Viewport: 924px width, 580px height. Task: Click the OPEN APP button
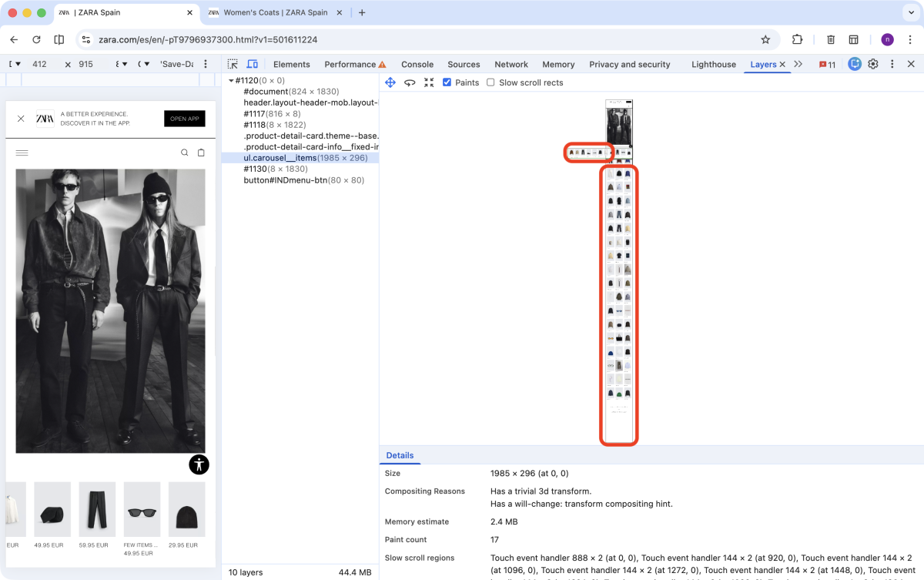[x=184, y=119]
